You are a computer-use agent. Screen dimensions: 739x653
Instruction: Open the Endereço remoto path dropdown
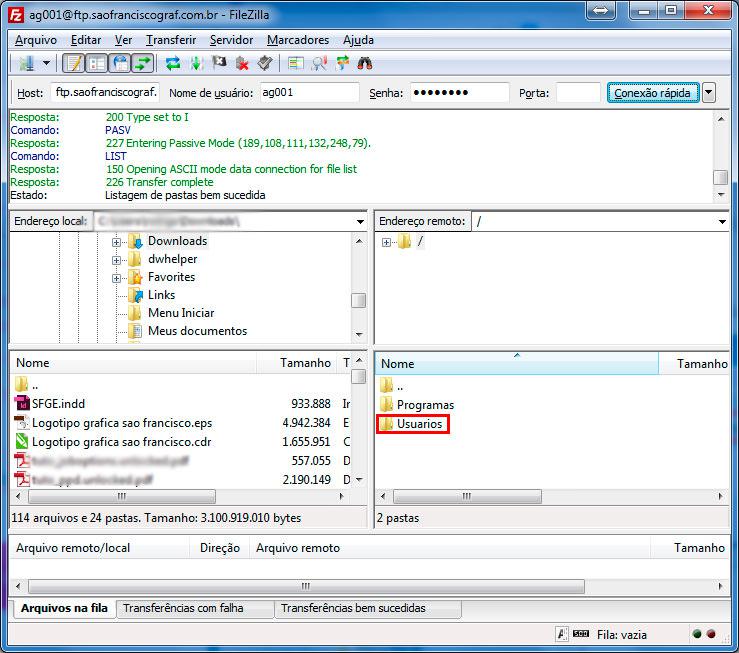coord(722,221)
